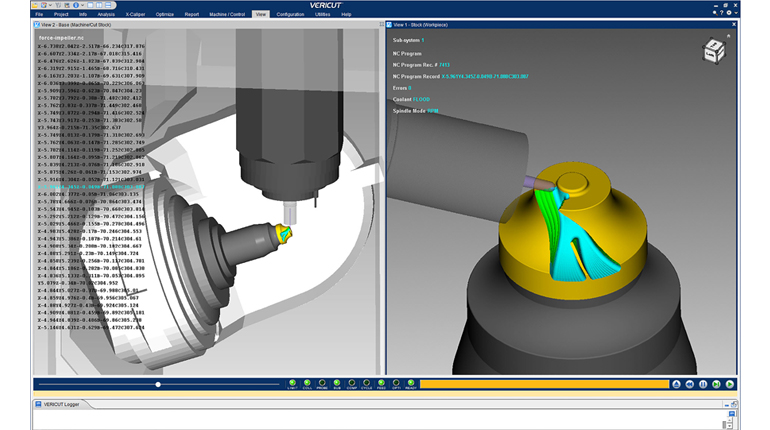Toggle the LIMIT status indicator light

coord(293,383)
